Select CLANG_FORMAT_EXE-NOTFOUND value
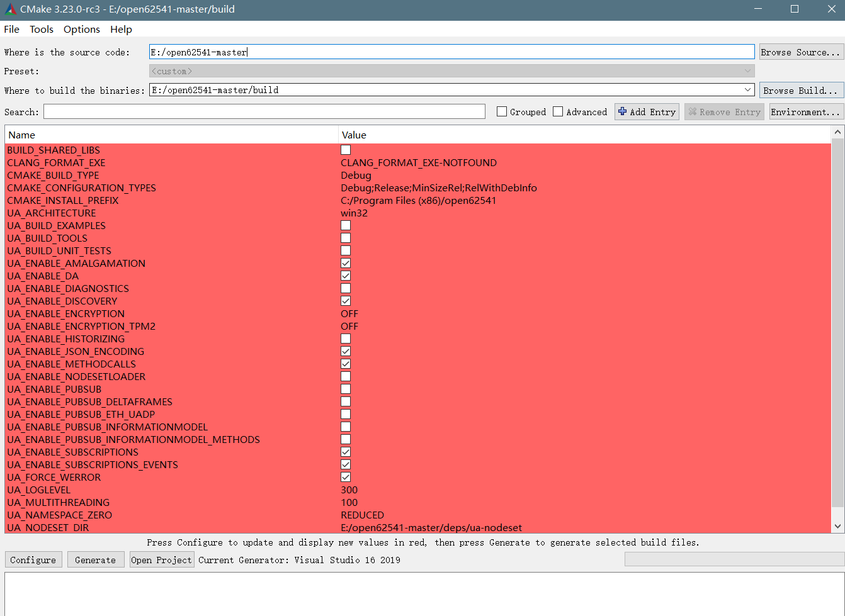This screenshot has width=845, height=616. tap(419, 162)
